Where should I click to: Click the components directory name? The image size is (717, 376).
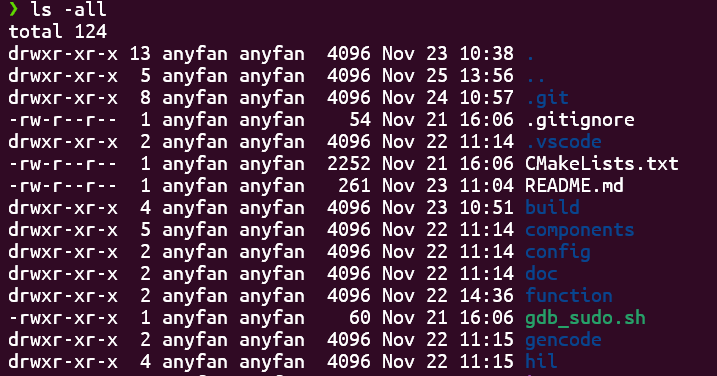[580, 230]
